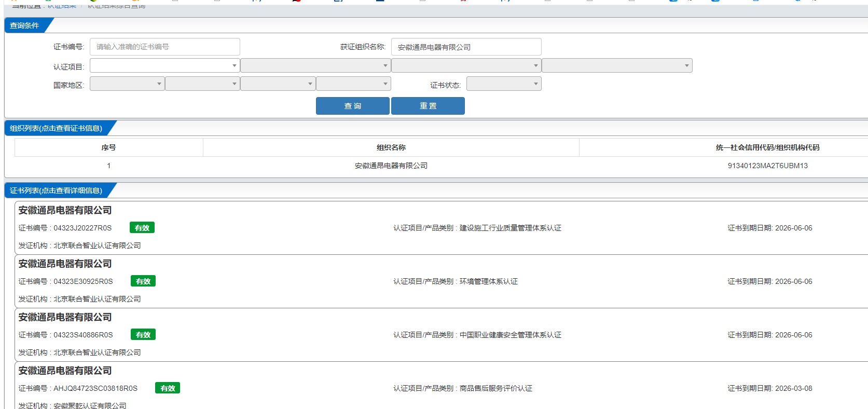Click the 查询 search button

(x=353, y=106)
